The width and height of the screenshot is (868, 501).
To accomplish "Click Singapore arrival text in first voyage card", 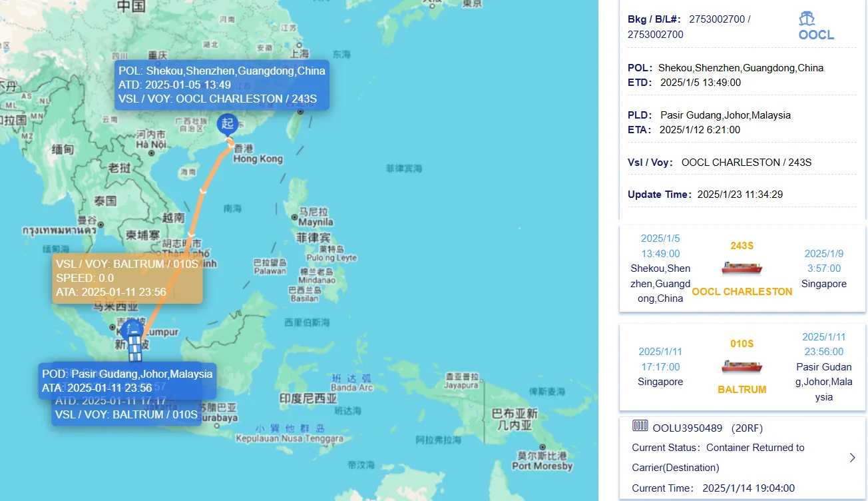I will point(823,283).
